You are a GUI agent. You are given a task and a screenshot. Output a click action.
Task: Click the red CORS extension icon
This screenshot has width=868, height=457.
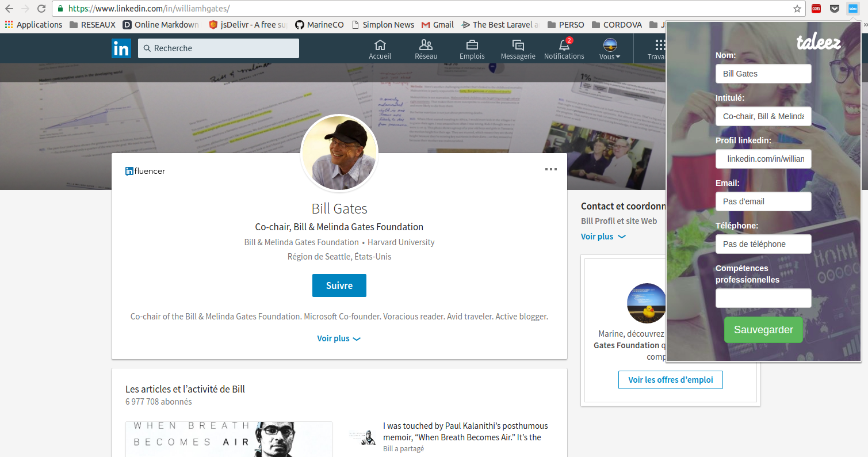click(816, 9)
